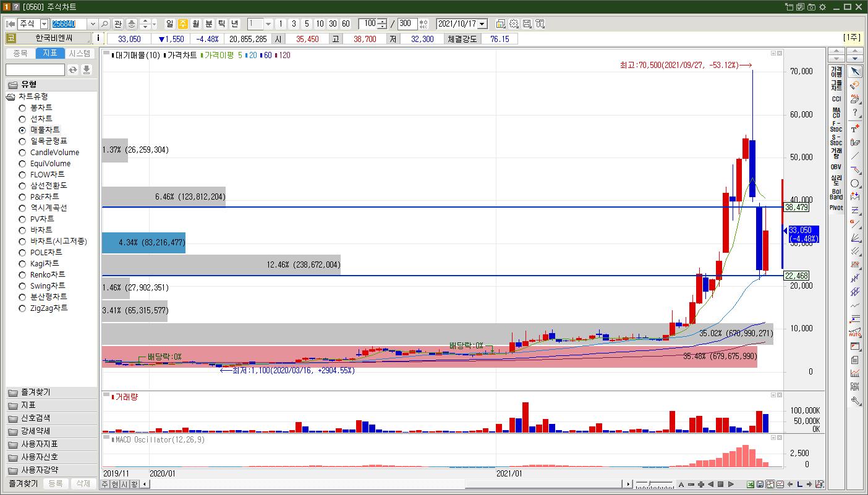Viewport: 868px width, 495px height.
Task: Switch to the 종목 tab
Action: (20, 53)
